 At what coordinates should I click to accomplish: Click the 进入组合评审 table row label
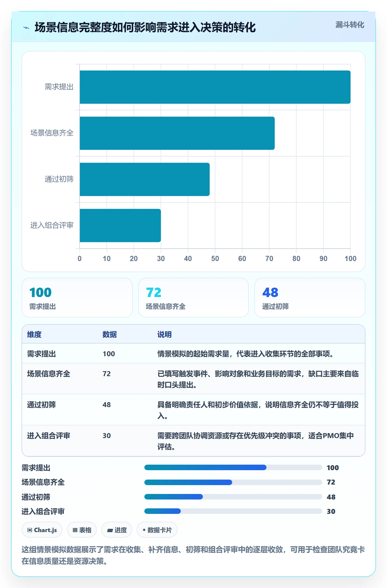tap(49, 436)
